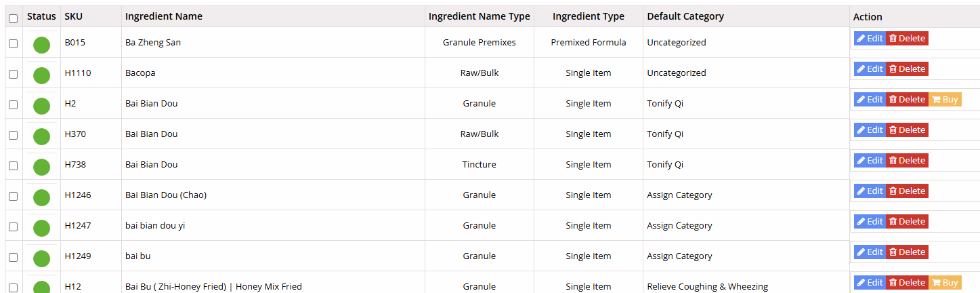Tick the checkbox for SKU H738
This screenshot has width=980, height=293.
13,165
